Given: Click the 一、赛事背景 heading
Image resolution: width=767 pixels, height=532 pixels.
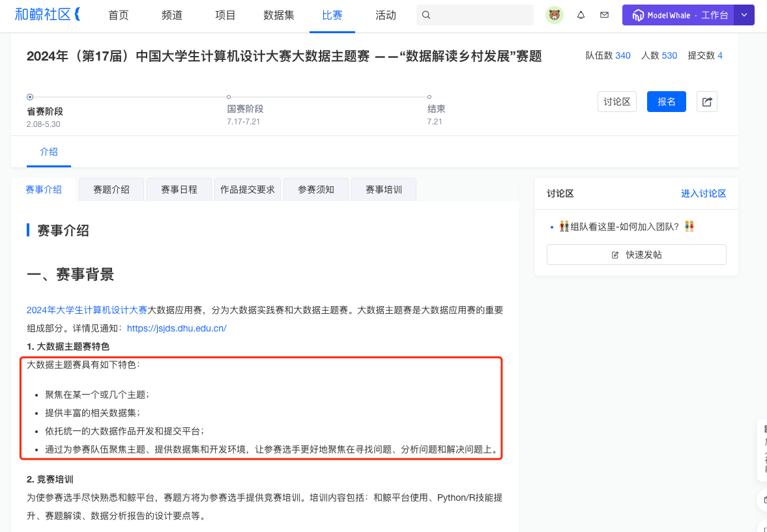Looking at the screenshot, I should [70, 274].
